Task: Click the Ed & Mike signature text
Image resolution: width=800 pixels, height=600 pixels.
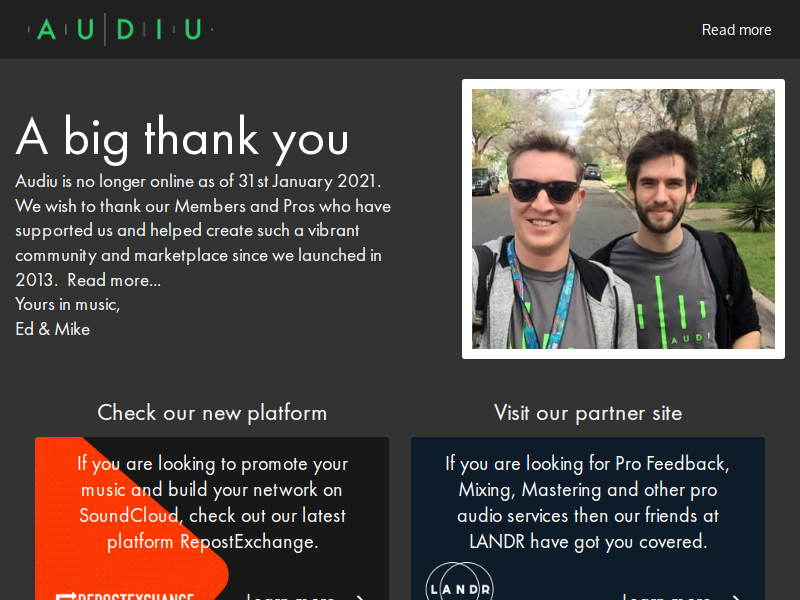Action: tap(53, 329)
